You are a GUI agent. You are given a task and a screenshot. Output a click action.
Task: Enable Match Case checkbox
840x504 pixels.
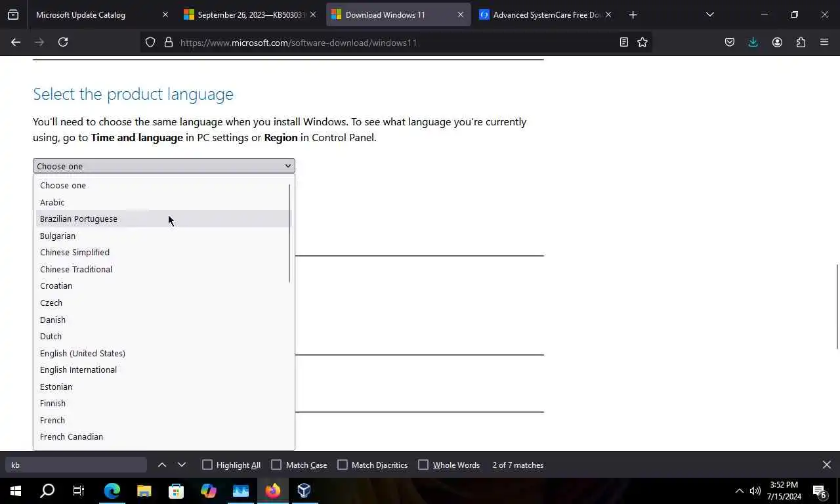276,465
